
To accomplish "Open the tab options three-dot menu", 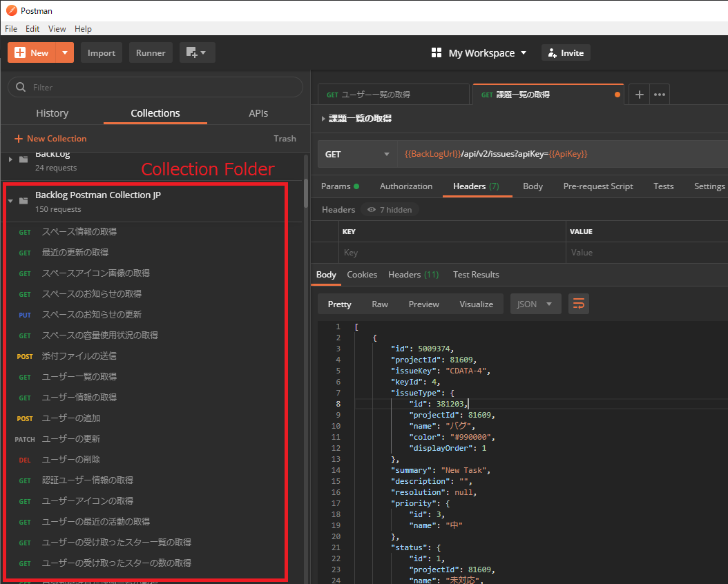I will (660, 95).
